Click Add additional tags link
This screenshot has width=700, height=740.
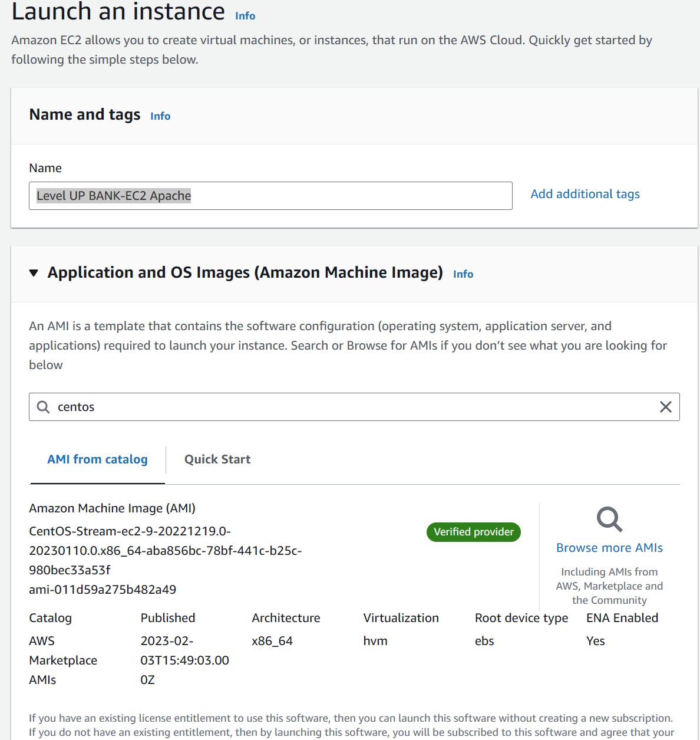pos(585,194)
